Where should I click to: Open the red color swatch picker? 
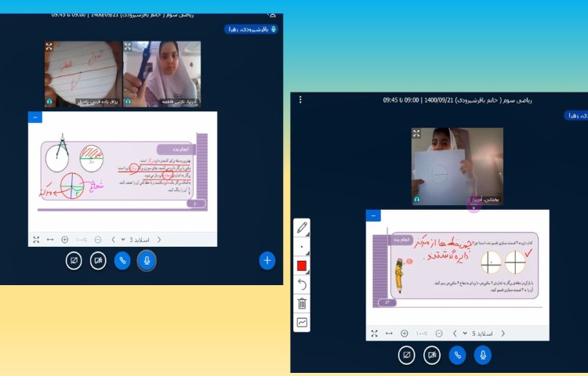click(x=302, y=266)
